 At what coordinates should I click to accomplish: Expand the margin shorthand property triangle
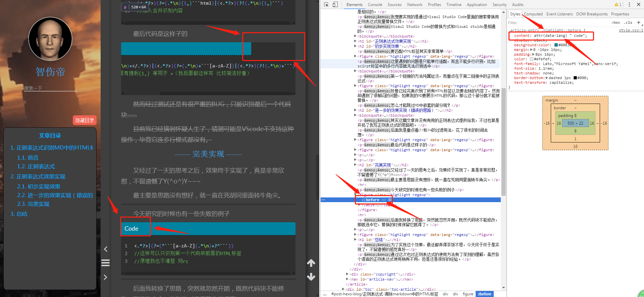tap(531, 50)
